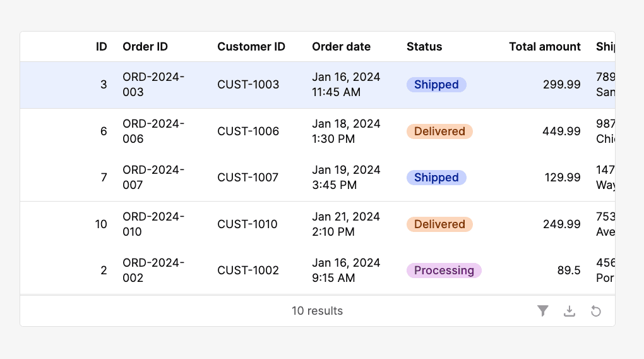
Task: Click the 10 results footer text
Action: coord(317,311)
